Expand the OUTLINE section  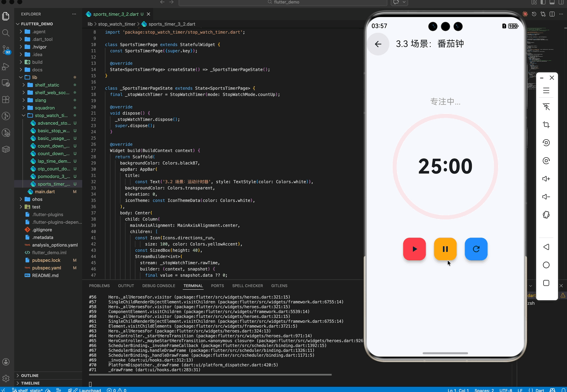48,375
